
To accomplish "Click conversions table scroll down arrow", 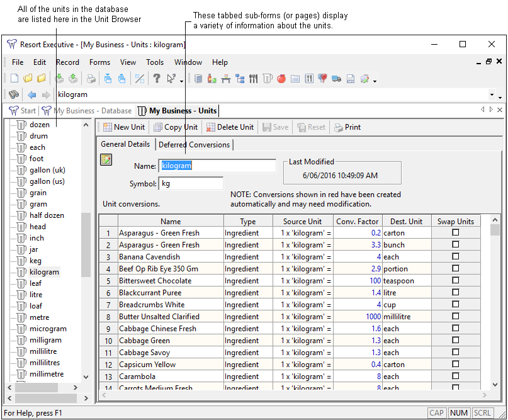I will (x=495, y=385).
